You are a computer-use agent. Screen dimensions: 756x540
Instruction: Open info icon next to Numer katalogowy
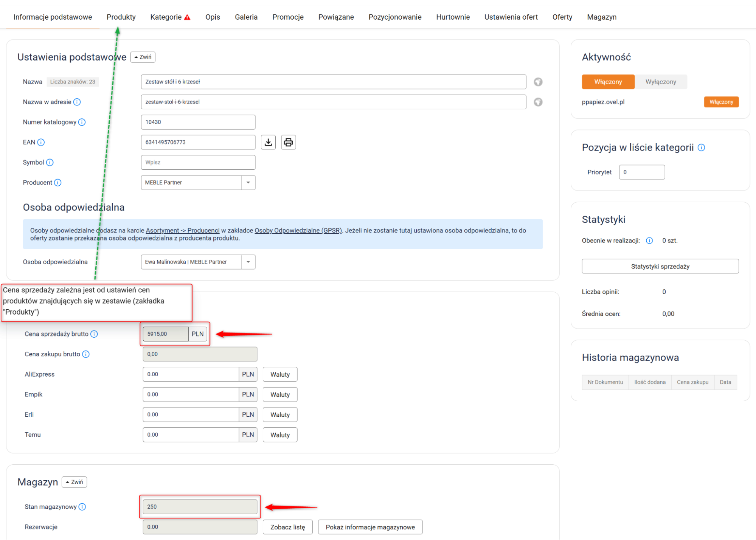82,122
